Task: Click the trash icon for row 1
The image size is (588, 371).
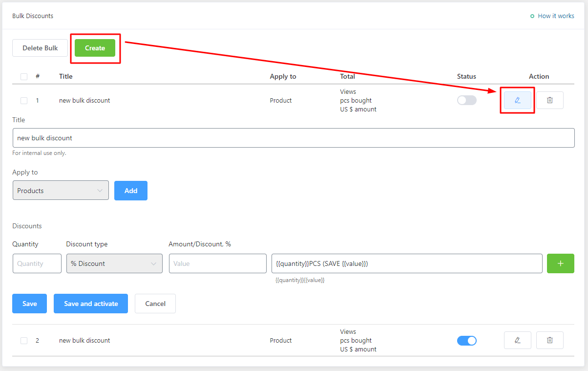Action: coord(549,100)
